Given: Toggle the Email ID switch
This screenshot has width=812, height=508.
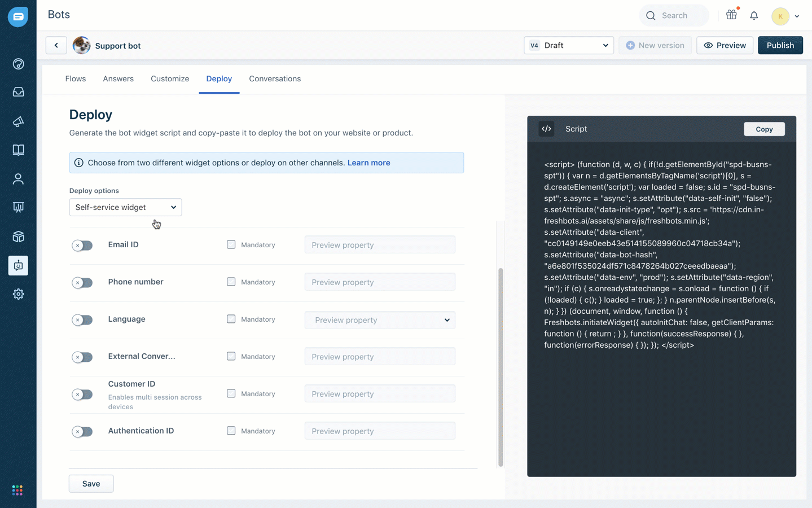Looking at the screenshot, I should coord(82,246).
